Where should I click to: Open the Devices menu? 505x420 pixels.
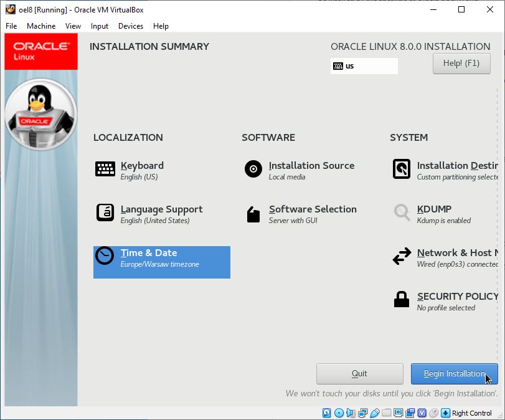point(130,26)
